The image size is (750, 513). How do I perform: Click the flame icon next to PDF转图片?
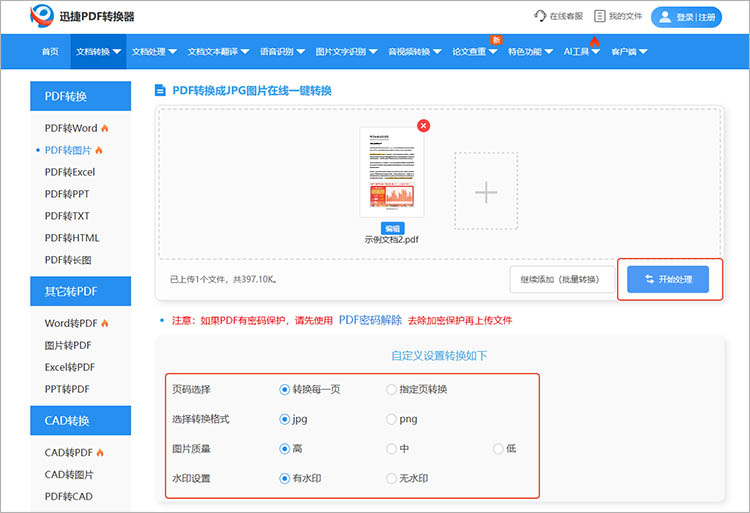(99, 150)
